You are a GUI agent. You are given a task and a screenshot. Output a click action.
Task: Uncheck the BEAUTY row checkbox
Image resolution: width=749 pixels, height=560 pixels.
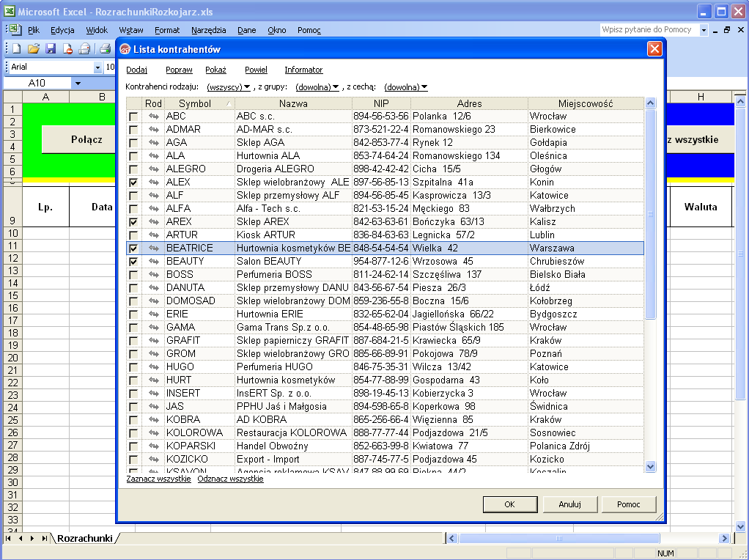point(133,262)
